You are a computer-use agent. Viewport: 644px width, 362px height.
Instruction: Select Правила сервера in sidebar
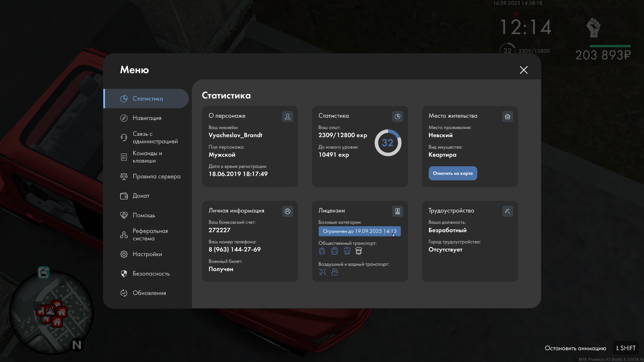(156, 176)
